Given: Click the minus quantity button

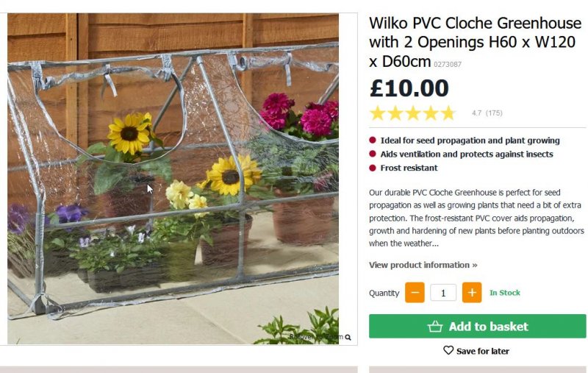Looking at the screenshot, I should click(x=415, y=293).
